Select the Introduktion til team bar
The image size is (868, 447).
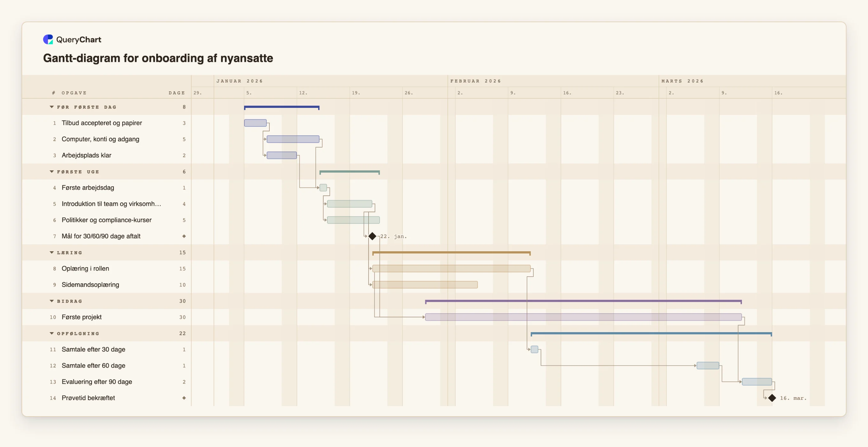pyautogui.click(x=350, y=204)
